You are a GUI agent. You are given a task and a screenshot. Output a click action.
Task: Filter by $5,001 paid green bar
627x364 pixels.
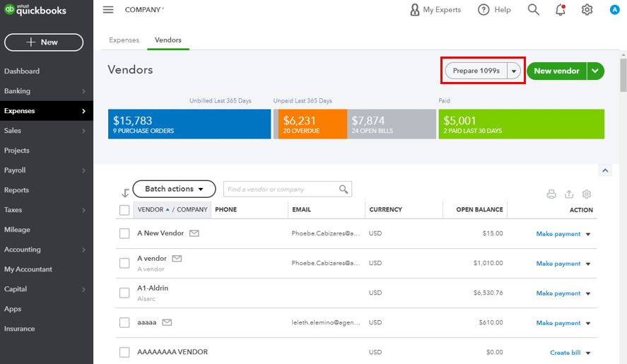[x=522, y=124]
